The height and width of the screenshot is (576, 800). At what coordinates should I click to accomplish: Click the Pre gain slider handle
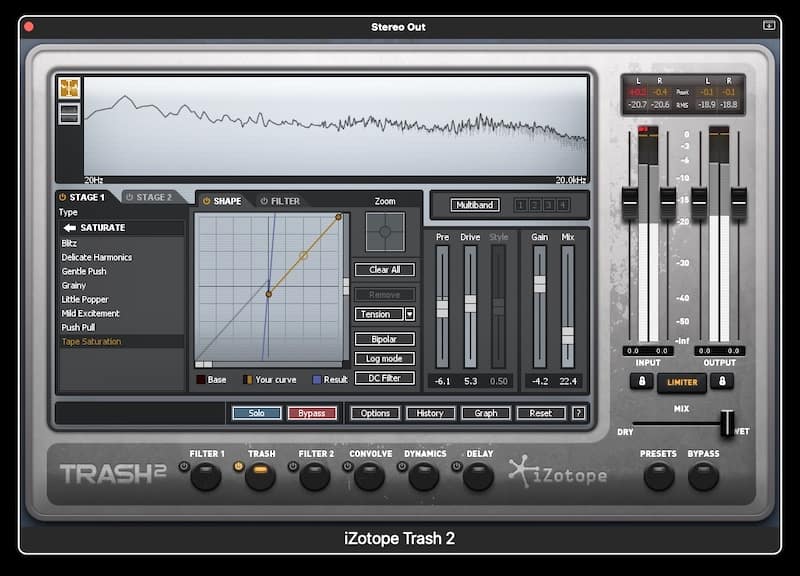click(442, 307)
